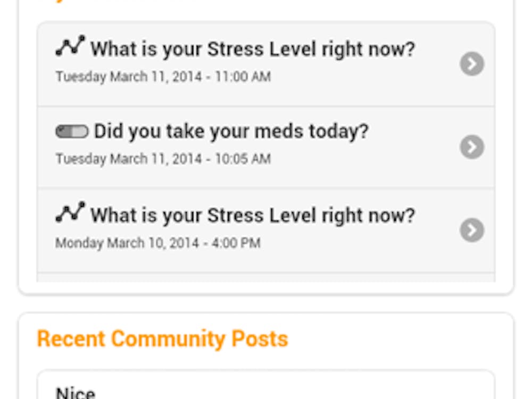The width and height of the screenshot is (532, 399).
Task: Click graph icon on Tuesday 11:00 AM stress question
Action: 70,46
